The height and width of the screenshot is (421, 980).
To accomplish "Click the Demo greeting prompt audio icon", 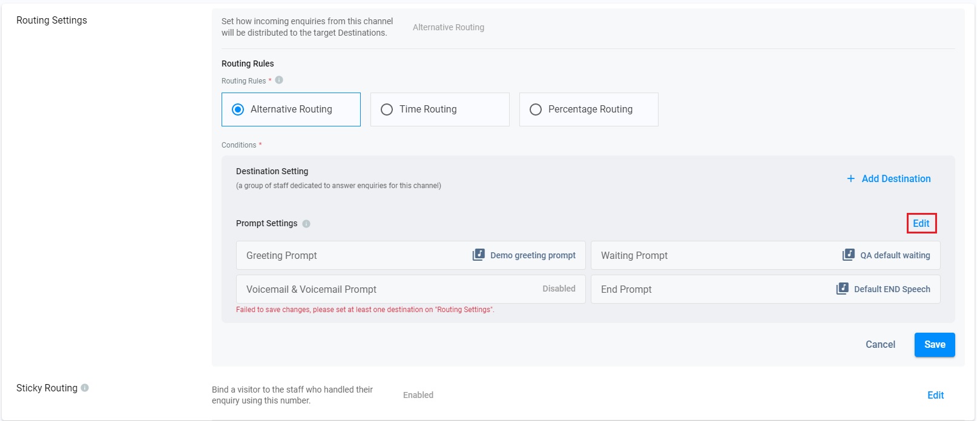I will click(478, 255).
